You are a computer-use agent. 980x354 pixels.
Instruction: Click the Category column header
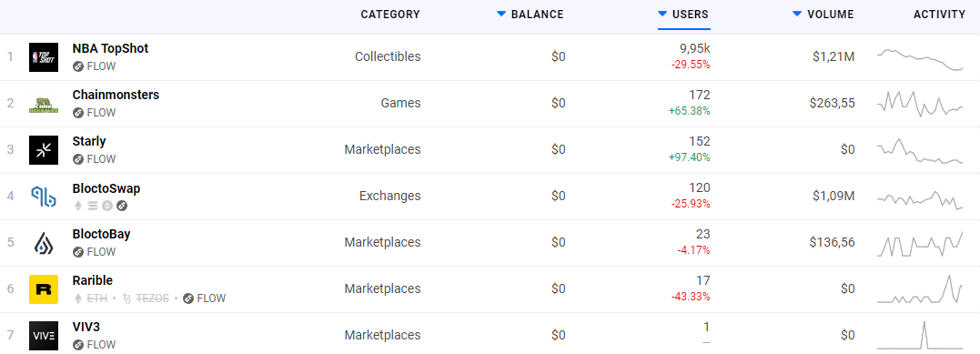[x=390, y=15]
